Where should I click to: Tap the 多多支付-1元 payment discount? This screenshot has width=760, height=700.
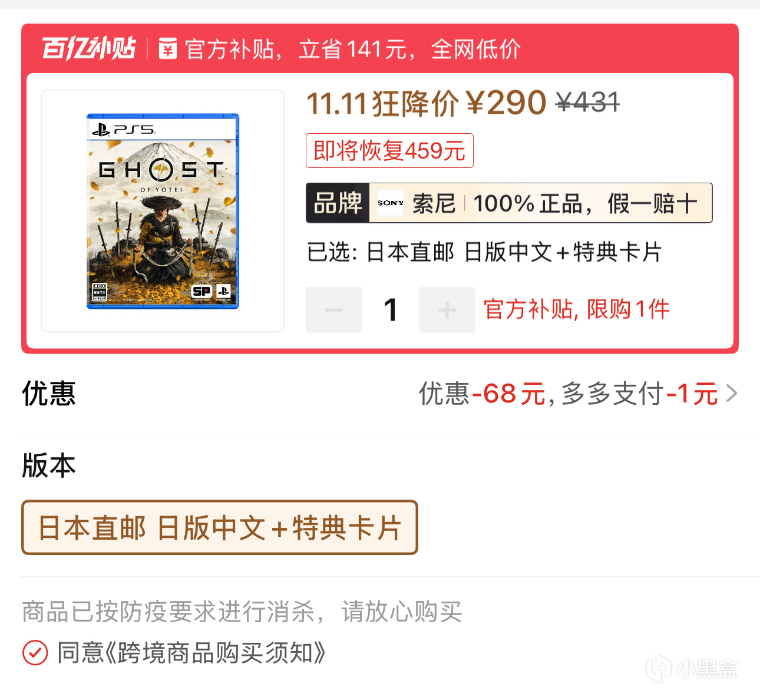tap(640, 394)
